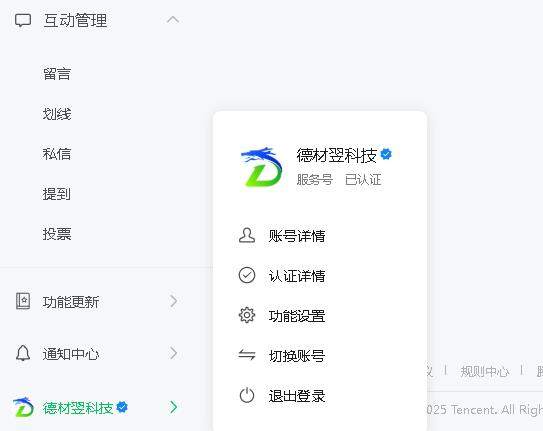Click the 功能设置 gear icon
This screenshot has height=431, width=543.
point(247,315)
